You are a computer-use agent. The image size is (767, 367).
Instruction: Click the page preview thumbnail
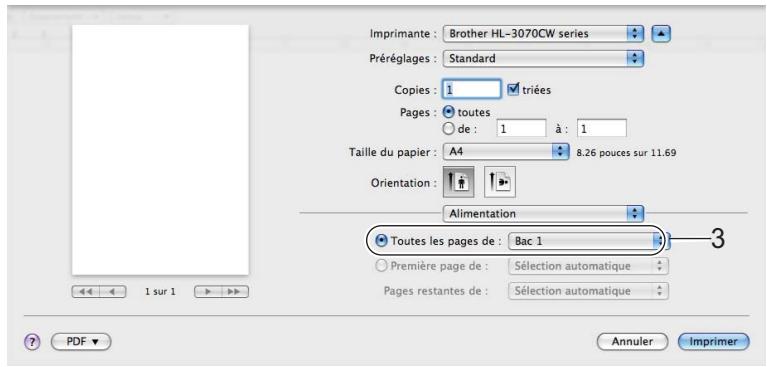160,150
